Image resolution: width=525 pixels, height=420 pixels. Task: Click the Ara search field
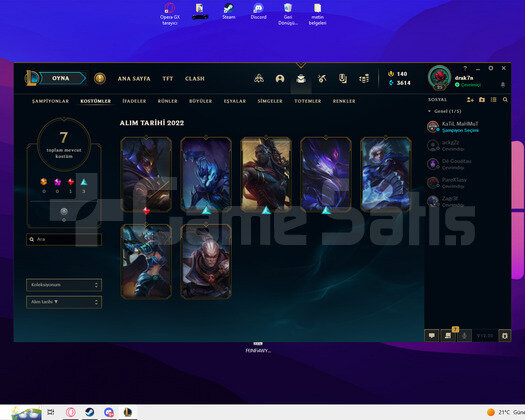[64, 239]
